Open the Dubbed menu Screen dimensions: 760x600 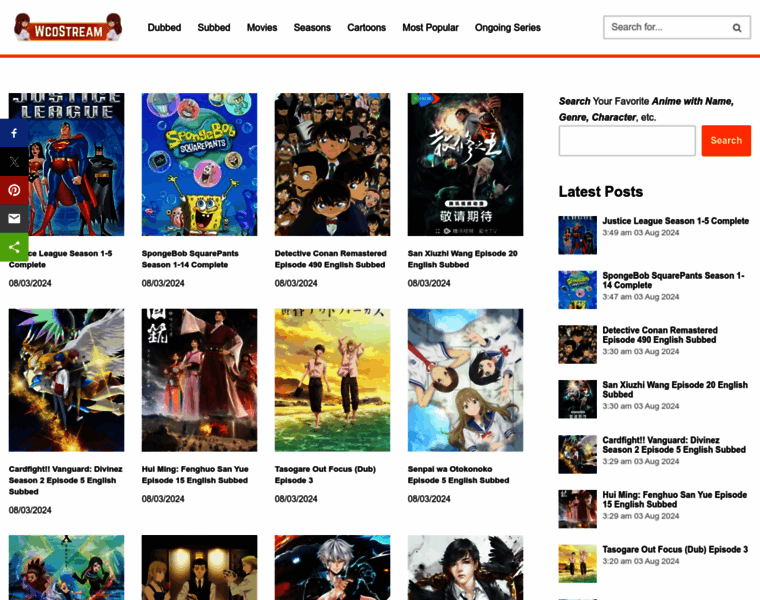click(164, 28)
